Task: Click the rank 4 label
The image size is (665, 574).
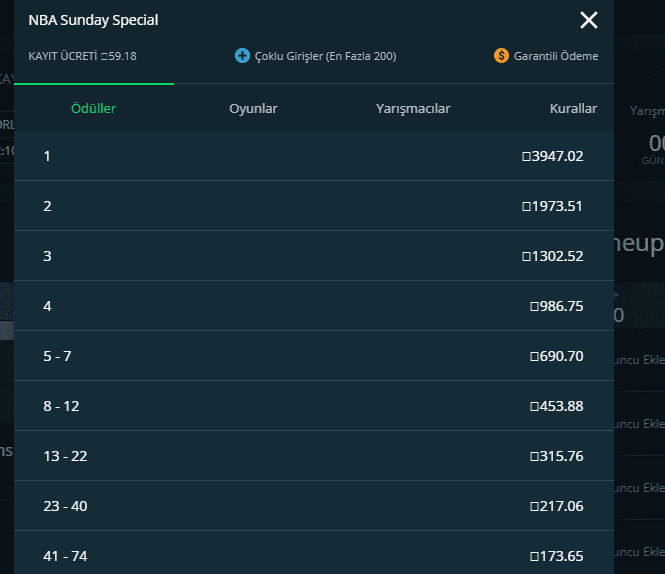Action: click(47, 306)
